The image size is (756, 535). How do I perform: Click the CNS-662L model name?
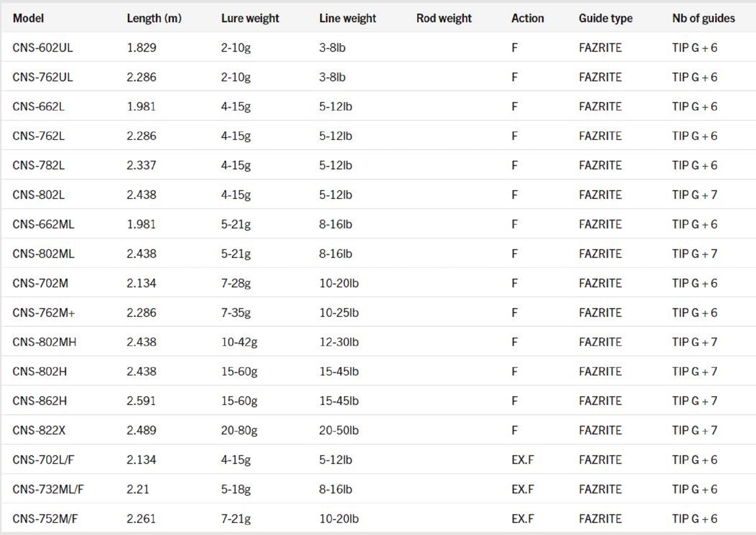(x=38, y=107)
